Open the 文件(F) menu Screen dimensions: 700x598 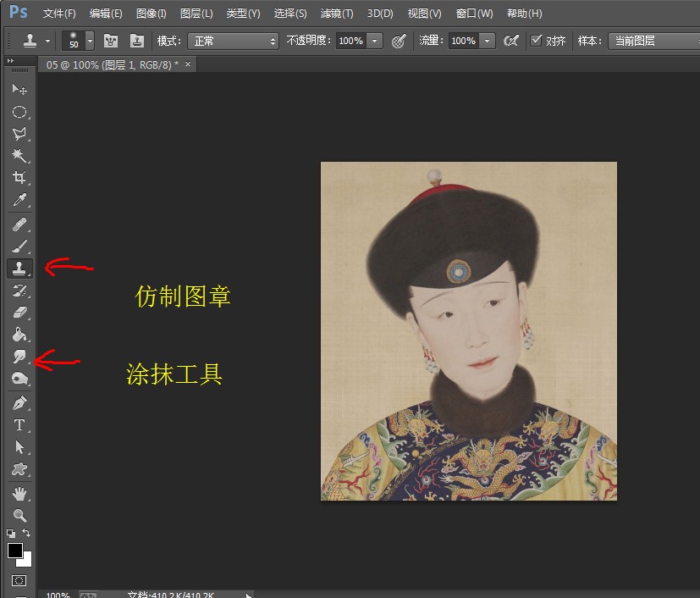(59, 14)
